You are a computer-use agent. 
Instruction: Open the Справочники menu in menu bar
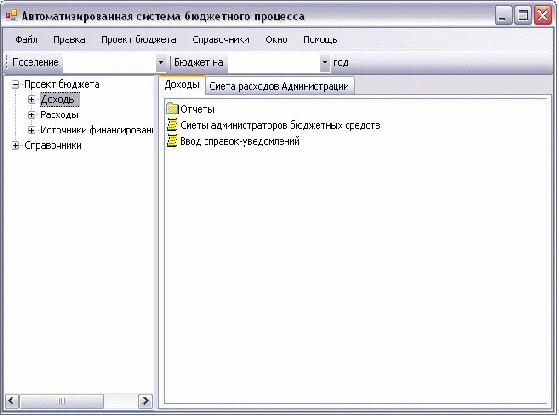pyautogui.click(x=221, y=40)
